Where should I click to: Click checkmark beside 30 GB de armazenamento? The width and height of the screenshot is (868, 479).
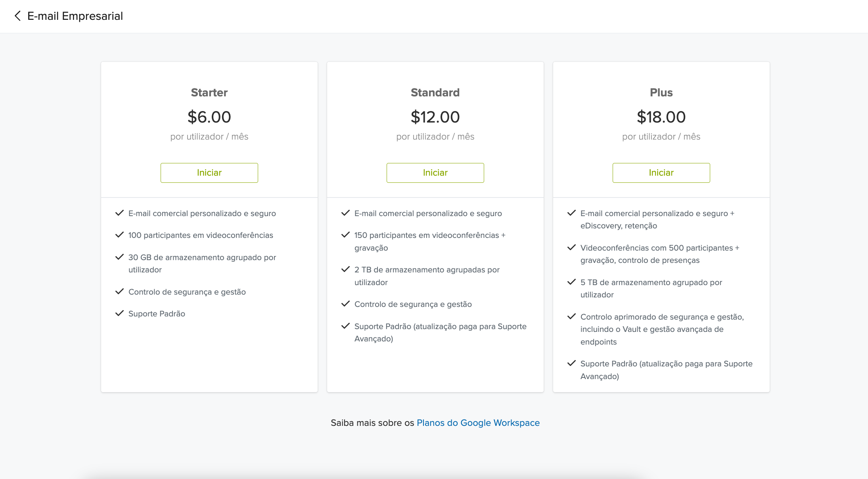point(119,257)
